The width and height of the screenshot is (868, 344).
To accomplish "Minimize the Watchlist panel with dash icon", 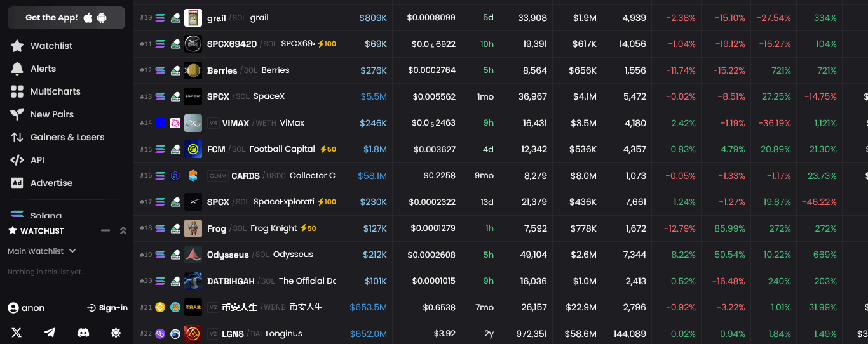I will pyautogui.click(x=105, y=230).
